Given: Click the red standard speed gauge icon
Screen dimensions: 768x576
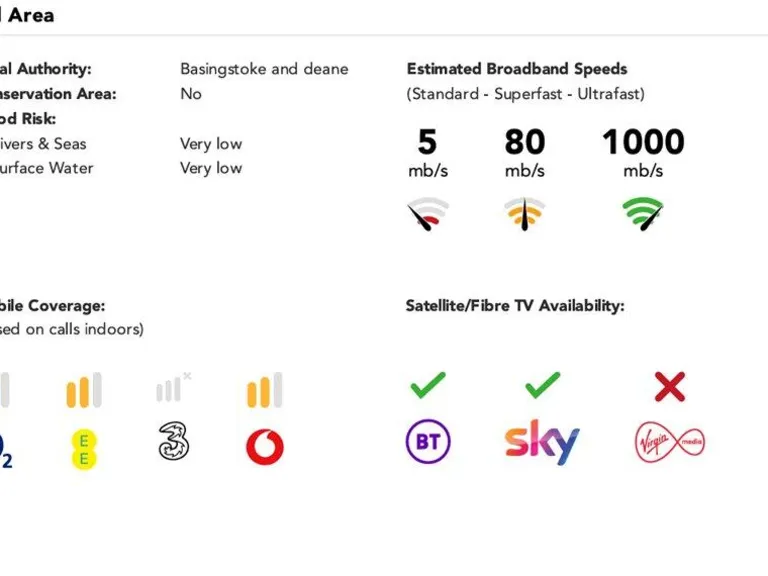Looking at the screenshot, I should (428, 214).
